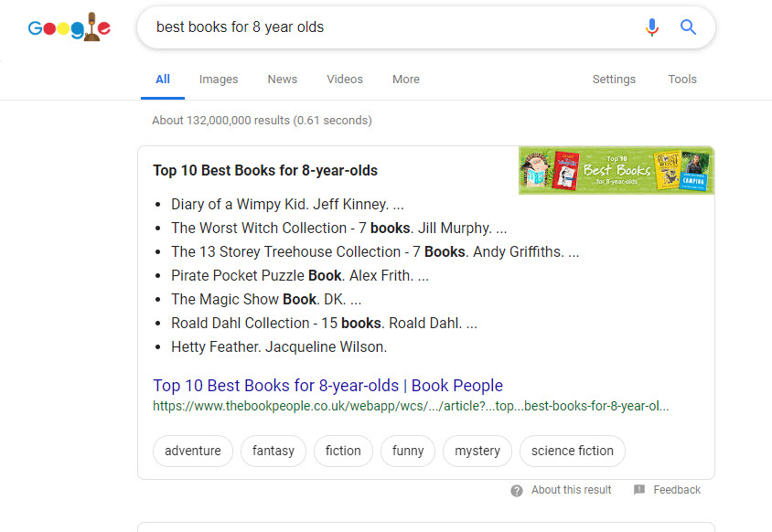
Task: Click thebookpeople.co.uk green URL
Action: [411, 406]
